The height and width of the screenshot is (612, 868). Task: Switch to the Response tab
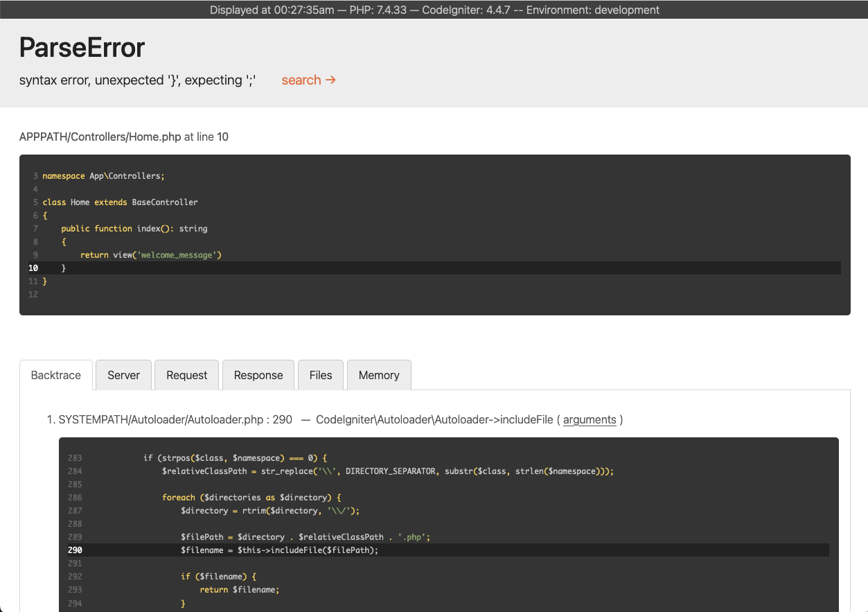[x=258, y=375]
